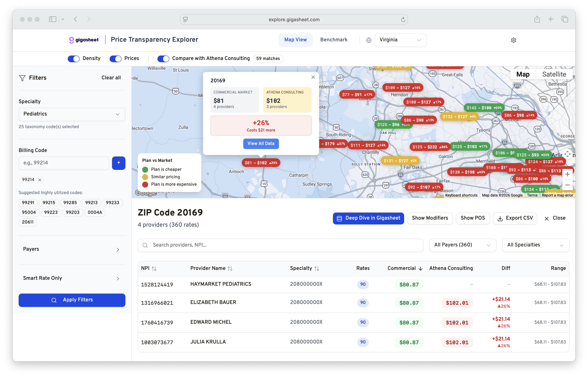Click the red $125 to $232 price marker
This screenshot has height=377, width=588.
click(430, 147)
